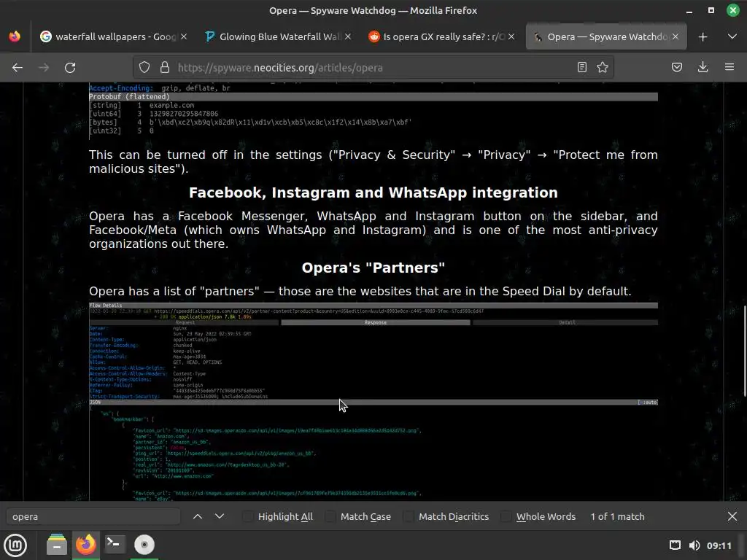Go back to the previous page
Screen dimensions: 747x560
pos(18,68)
